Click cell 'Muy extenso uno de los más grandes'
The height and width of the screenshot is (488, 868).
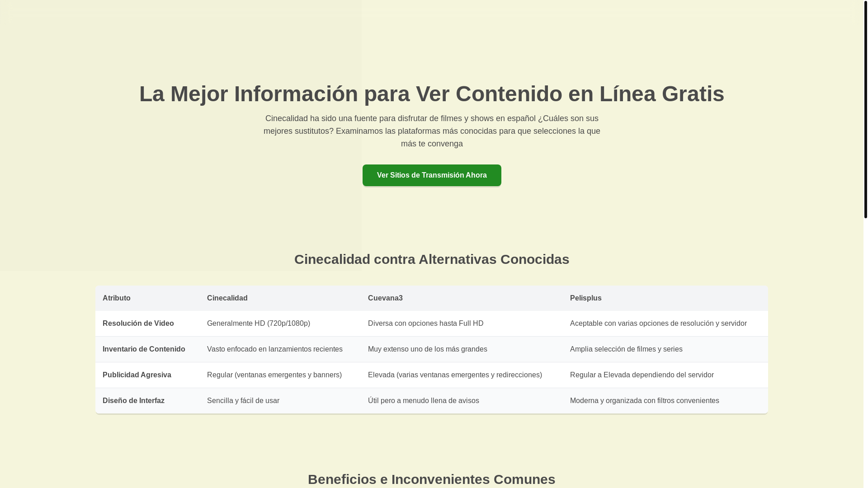pyautogui.click(x=462, y=349)
